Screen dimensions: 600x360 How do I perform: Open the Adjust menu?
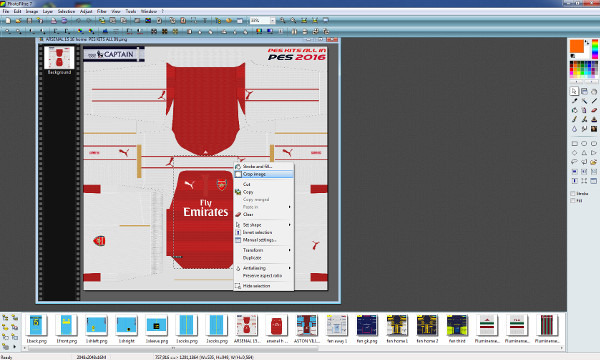tap(86, 11)
